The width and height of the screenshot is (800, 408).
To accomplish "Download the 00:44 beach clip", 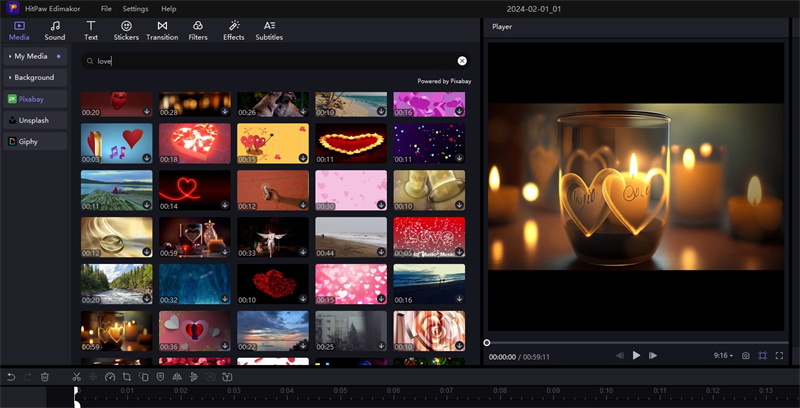I will (381, 252).
